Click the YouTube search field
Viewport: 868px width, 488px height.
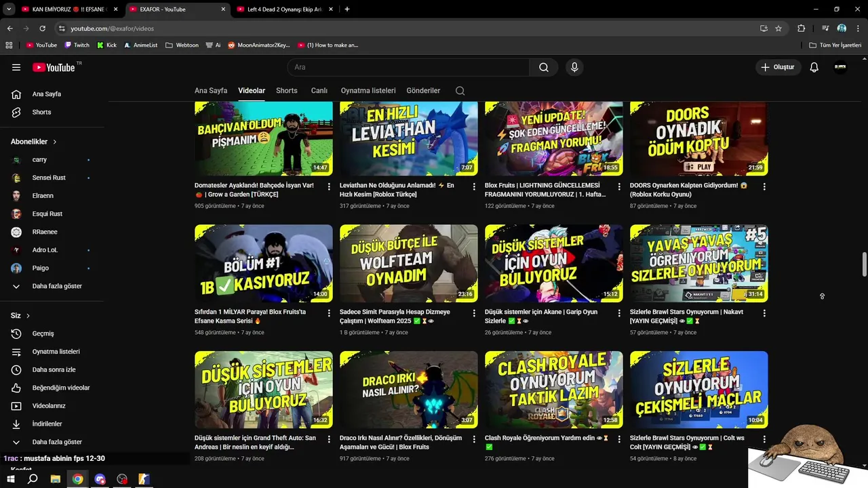408,67
